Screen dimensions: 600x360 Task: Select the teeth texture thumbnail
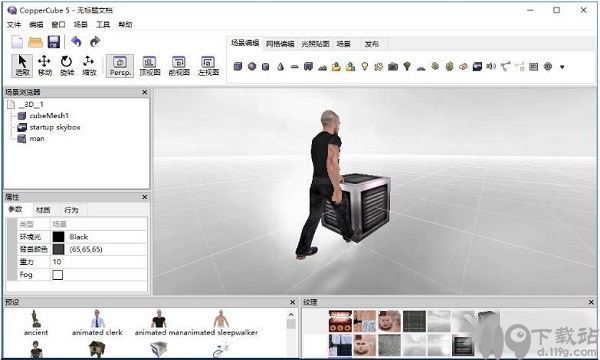(340, 321)
